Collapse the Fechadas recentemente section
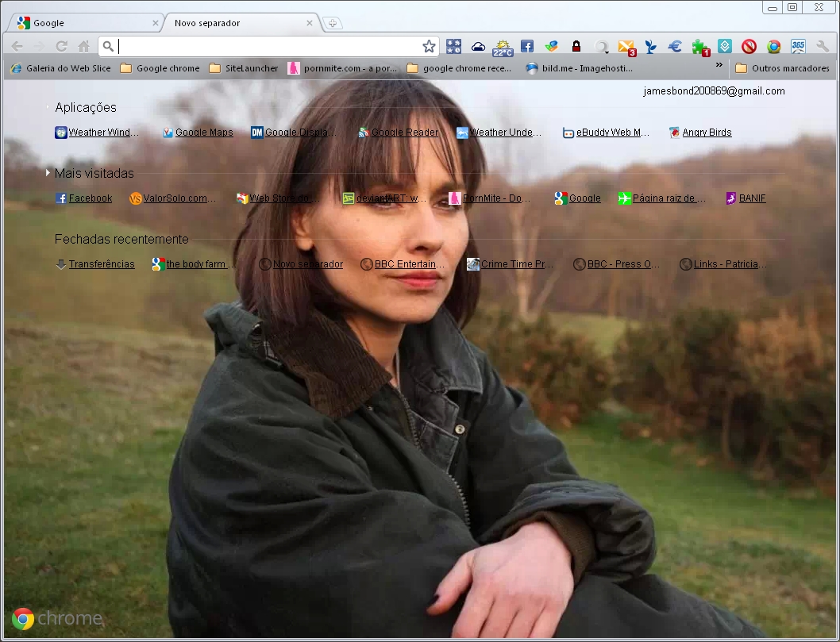The width and height of the screenshot is (840, 642). pyautogui.click(x=121, y=240)
